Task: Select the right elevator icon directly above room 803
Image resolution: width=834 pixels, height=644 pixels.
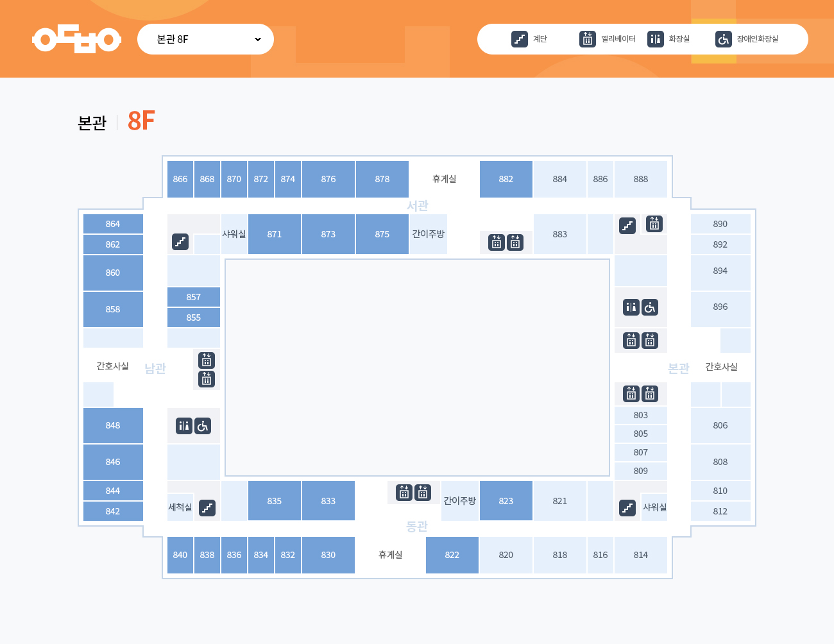Action: 650,393
